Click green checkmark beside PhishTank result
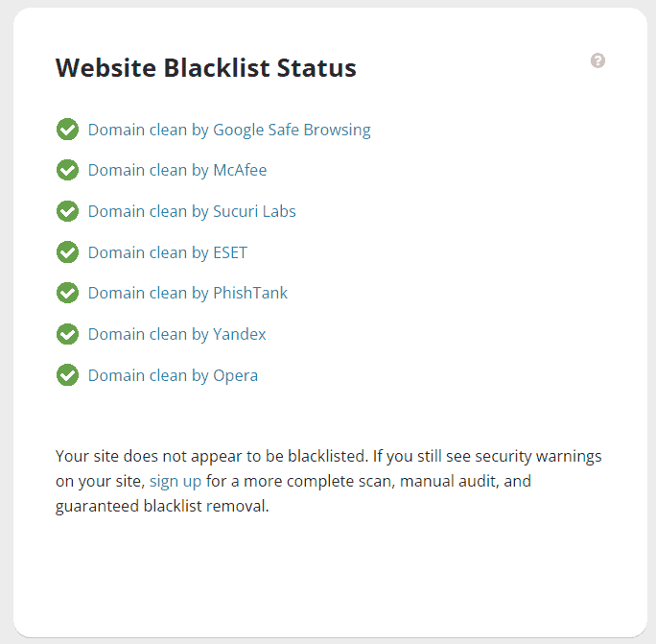The image size is (656, 644). click(67, 293)
